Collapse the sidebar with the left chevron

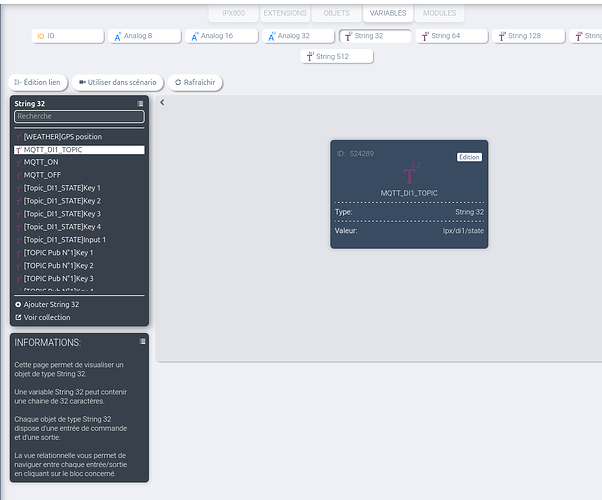click(163, 102)
